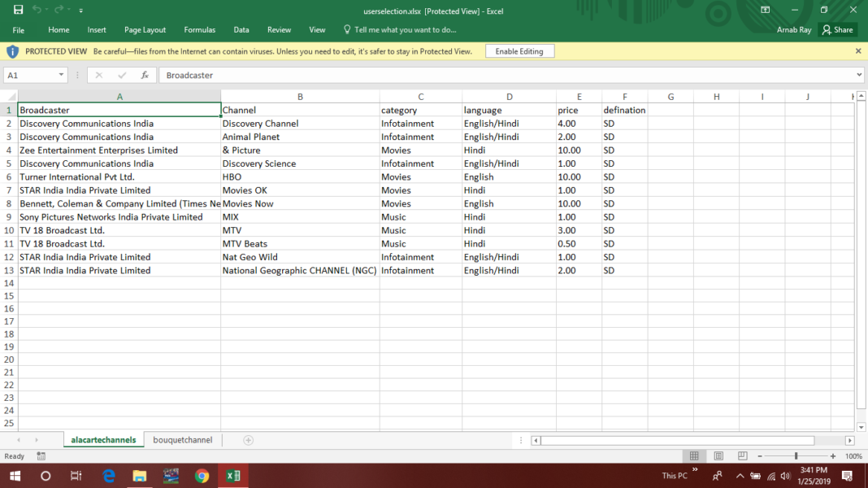Click the Save icon in quick access toolbar

coord(18,10)
